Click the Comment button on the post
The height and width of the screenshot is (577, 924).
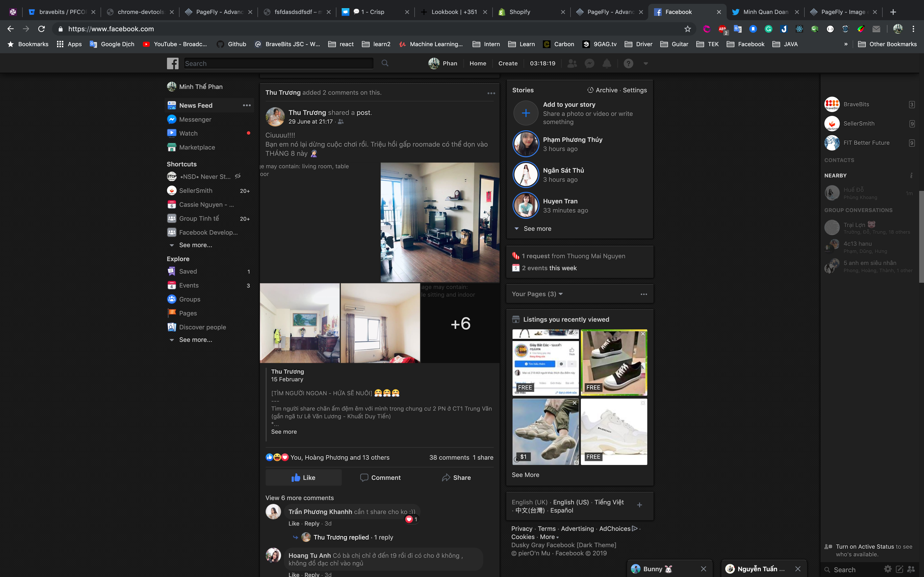[x=380, y=477]
